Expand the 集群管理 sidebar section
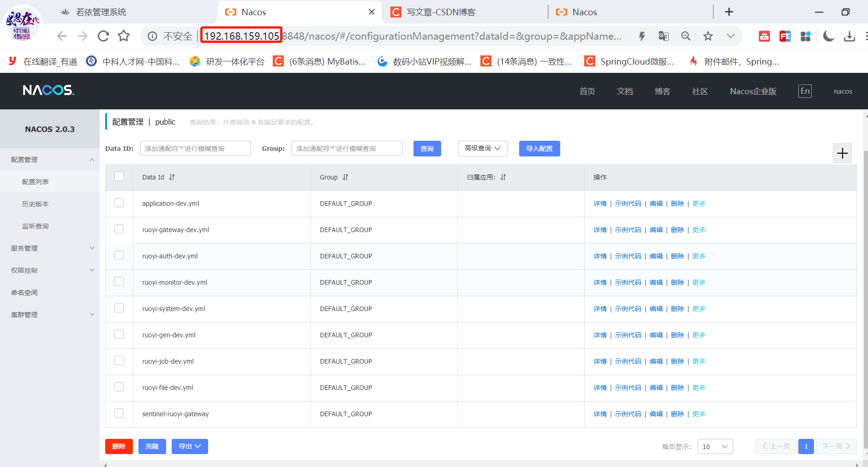The image size is (868, 467). click(x=50, y=315)
